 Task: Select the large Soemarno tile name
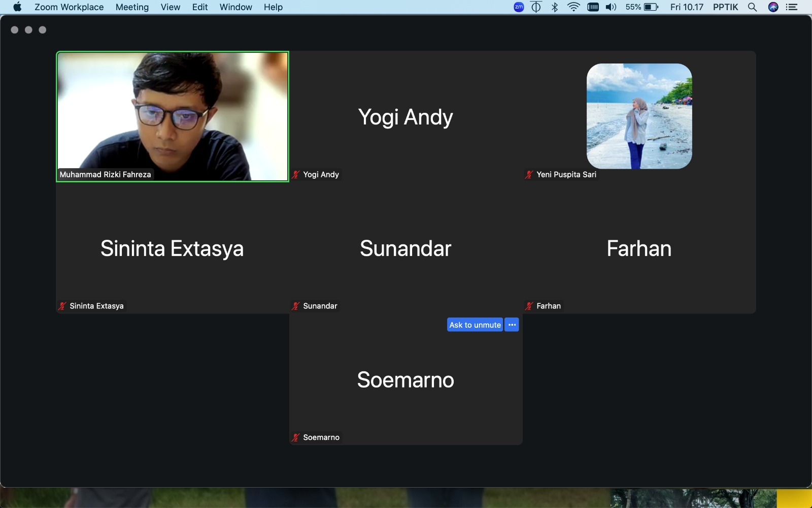tap(405, 380)
